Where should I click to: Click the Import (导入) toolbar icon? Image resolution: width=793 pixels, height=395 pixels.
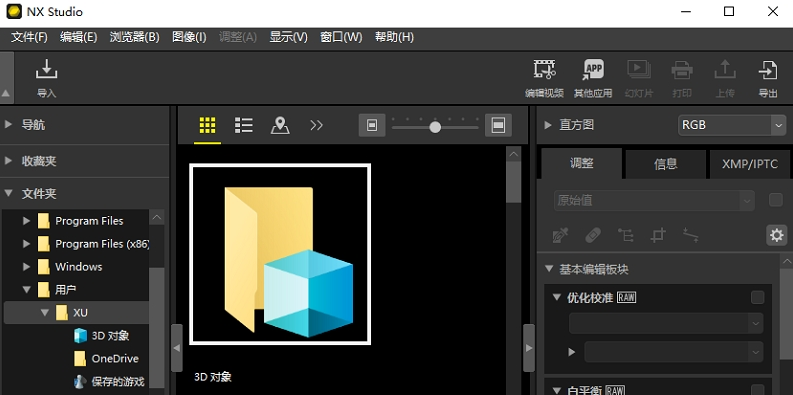click(46, 78)
